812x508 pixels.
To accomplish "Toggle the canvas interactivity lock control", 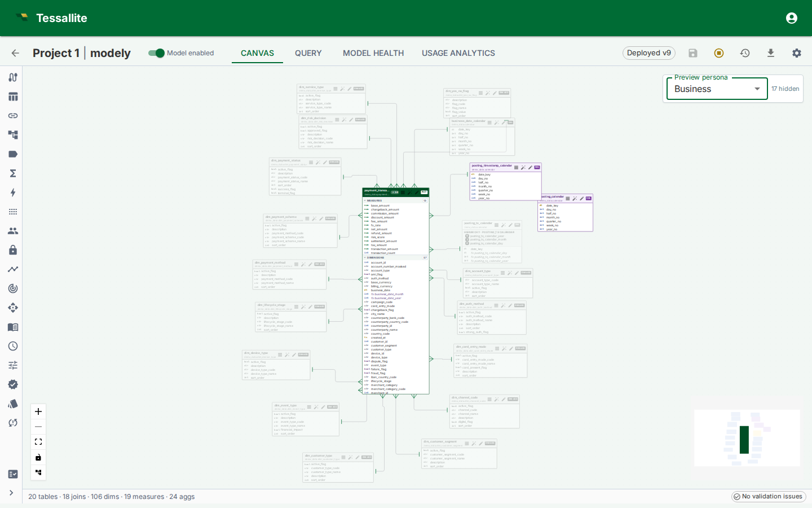I will click(x=38, y=457).
